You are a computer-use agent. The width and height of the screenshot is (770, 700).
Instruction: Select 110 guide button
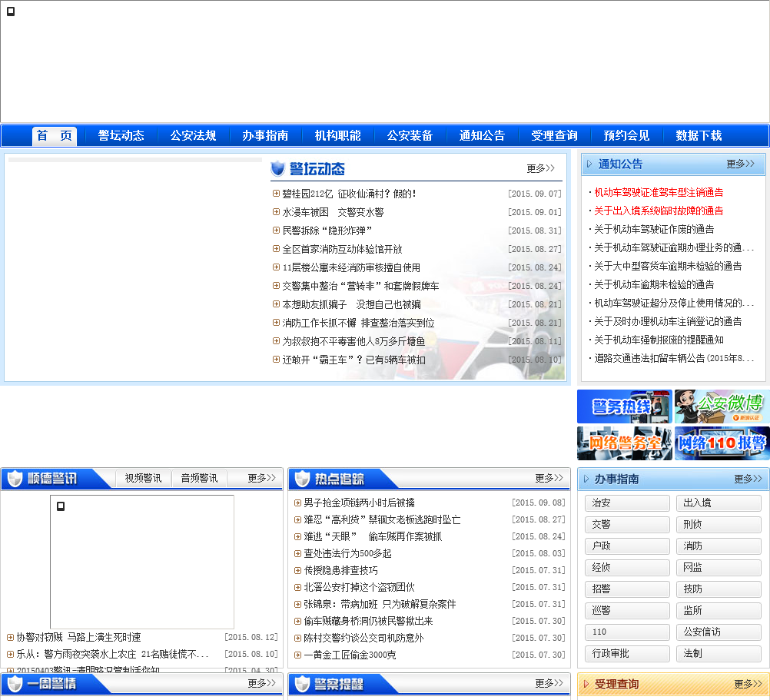[627, 632]
